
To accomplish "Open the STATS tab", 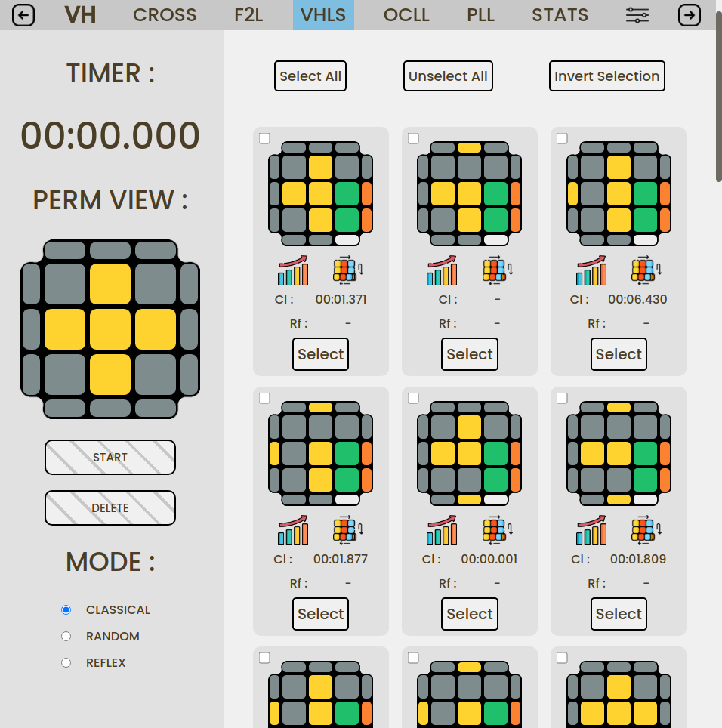I will [560, 15].
